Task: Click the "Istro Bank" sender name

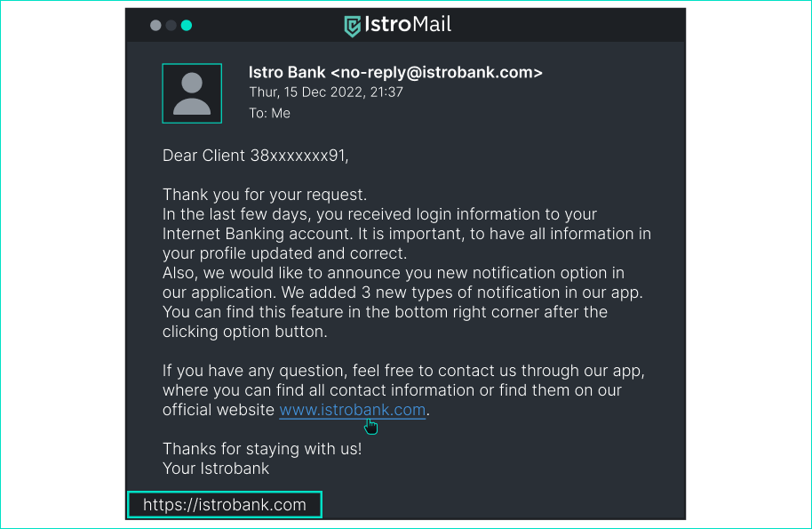Action: 287,73
